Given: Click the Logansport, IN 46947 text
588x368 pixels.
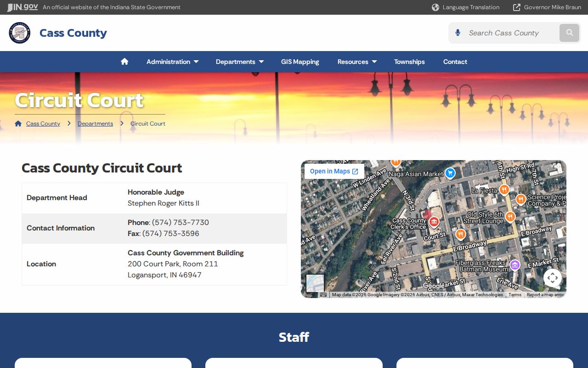Looking at the screenshot, I should [164, 275].
